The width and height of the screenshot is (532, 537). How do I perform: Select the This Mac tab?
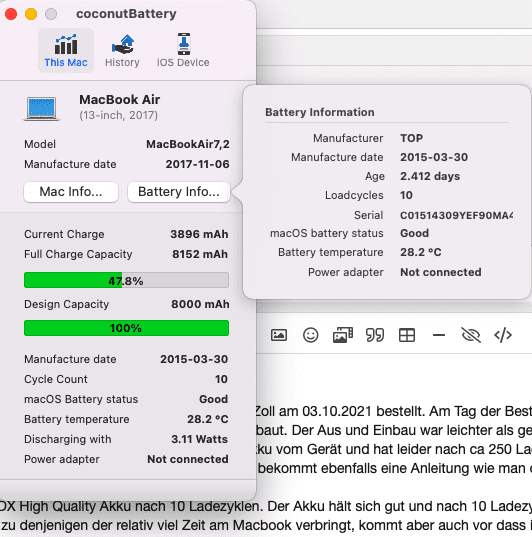66,51
